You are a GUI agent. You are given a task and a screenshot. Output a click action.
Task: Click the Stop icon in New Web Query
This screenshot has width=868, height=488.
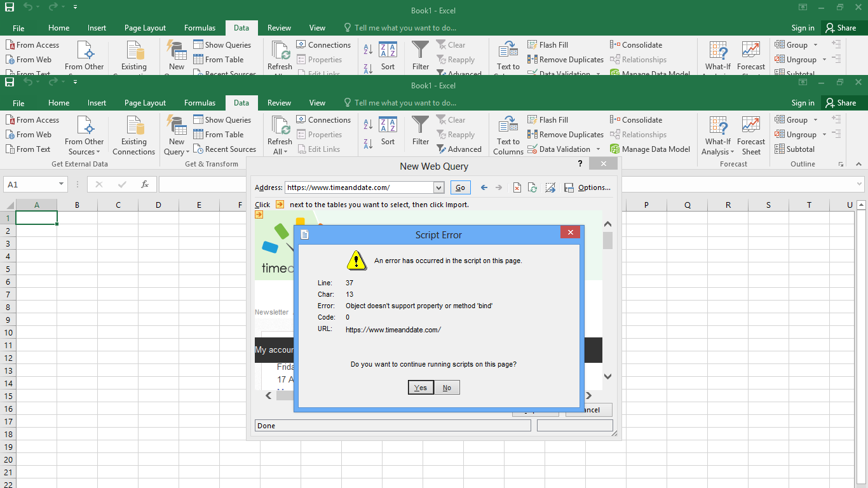click(x=517, y=187)
